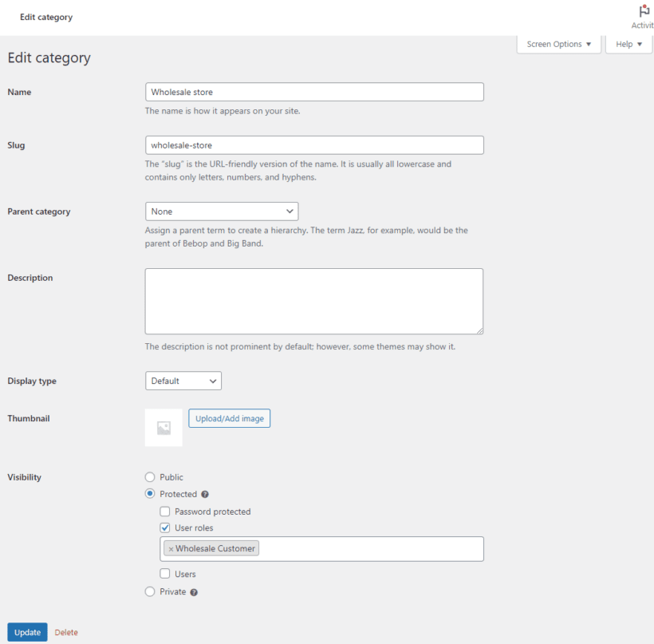Viewport: 654px width, 644px height.
Task: Open the Protected visibility help tooltip
Action: (205, 494)
